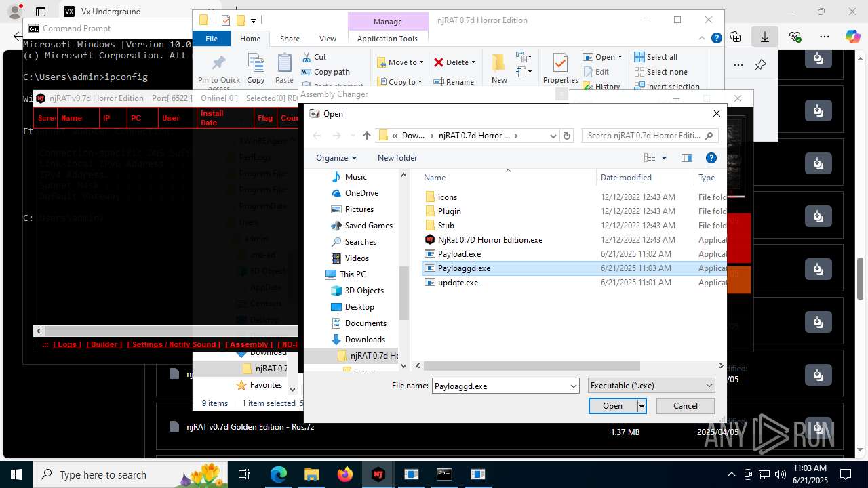This screenshot has width=868, height=488.
Task: Open the view options dropdown in dialog
Action: (664, 158)
